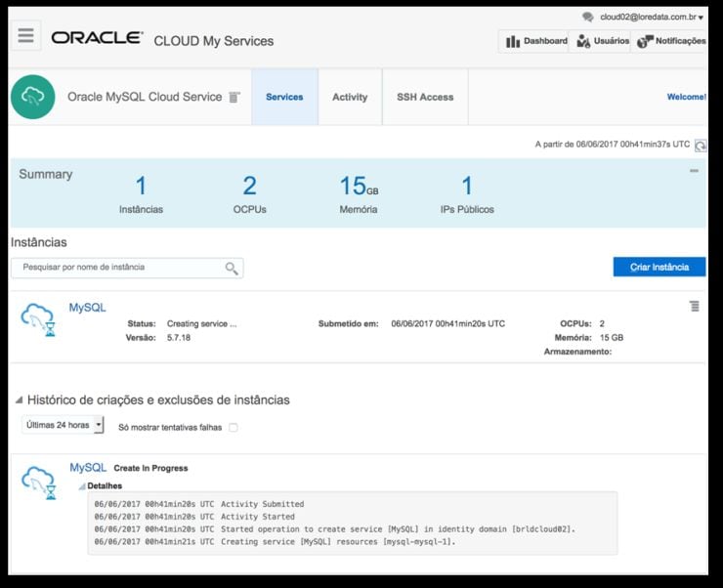Open the SSH Access tab

click(x=424, y=97)
